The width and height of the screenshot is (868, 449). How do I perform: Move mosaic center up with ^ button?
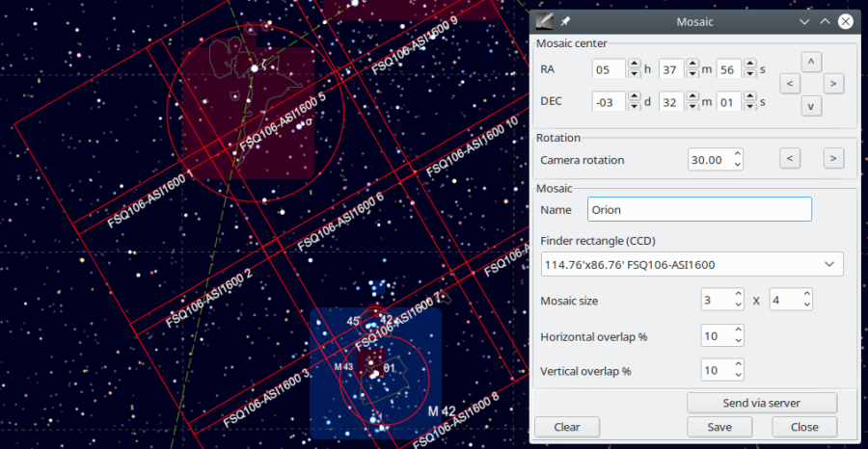[811, 63]
